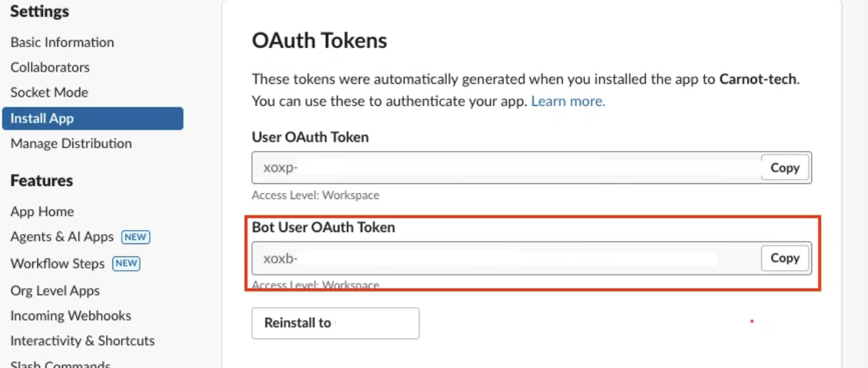Go to Collaborators in sidebar
The image size is (868, 368).
pyautogui.click(x=50, y=67)
